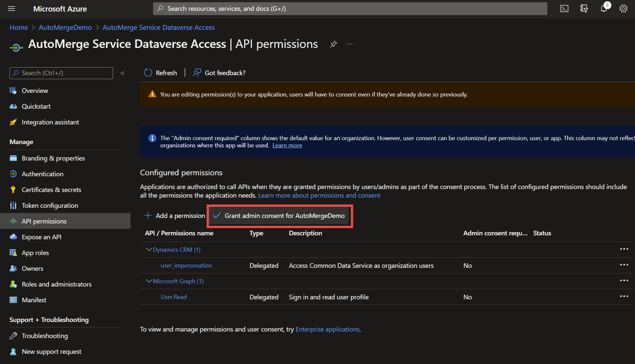Viewport: 635px width, 364px height.
Task: Open Directories and subscriptions filter icon
Action: click(x=584, y=9)
